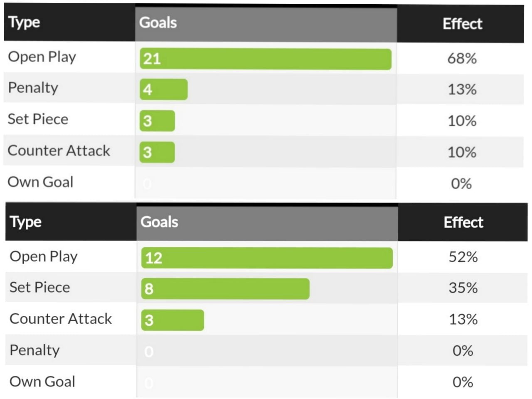Click the green bar showing 12 goals
Viewport: 532px width, 399px height.
click(266, 258)
